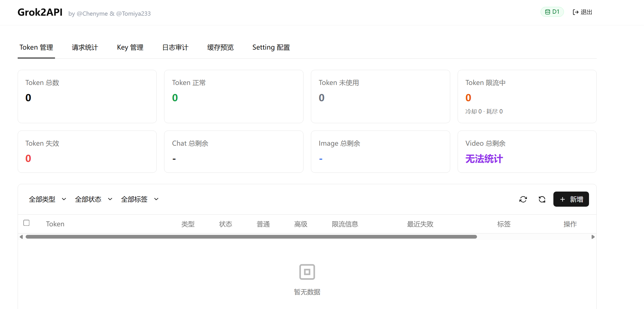Click the left arrow of the table scrollbar
The width and height of the screenshot is (644, 309).
tap(21, 237)
